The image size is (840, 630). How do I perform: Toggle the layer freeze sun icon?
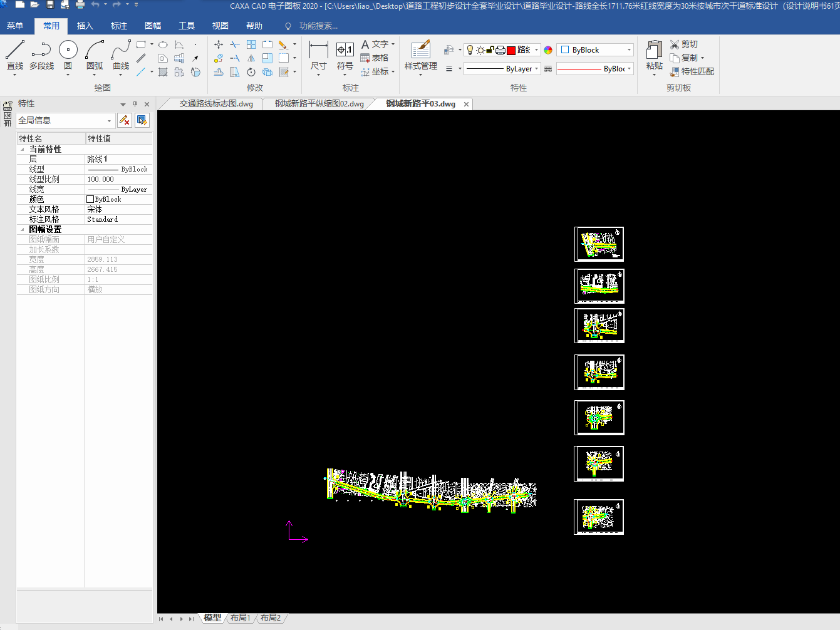[x=480, y=50]
